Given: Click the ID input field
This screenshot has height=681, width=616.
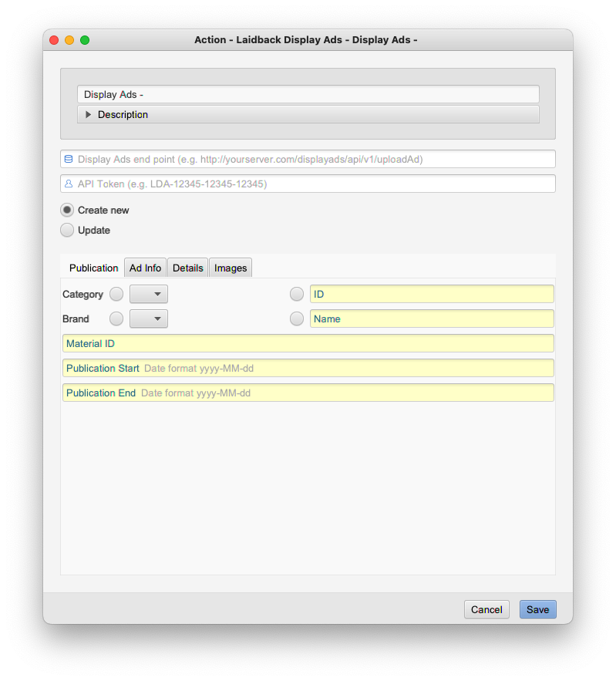Looking at the screenshot, I should coord(432,294).
